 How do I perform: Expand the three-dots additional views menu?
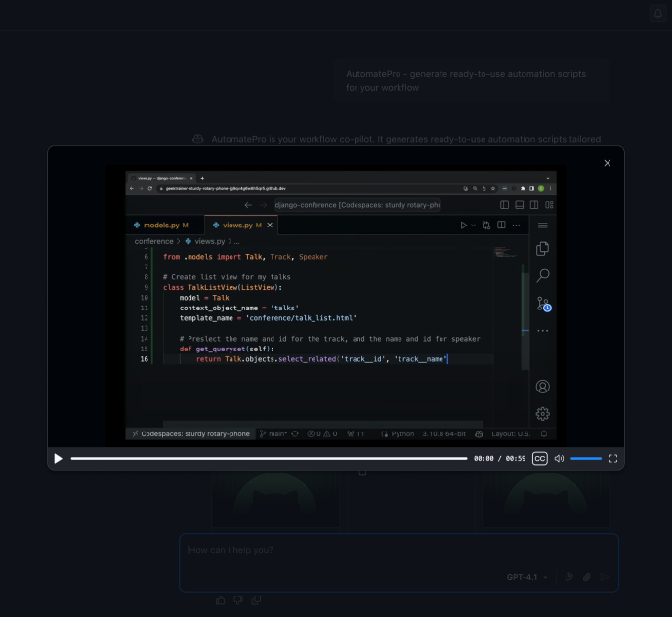tap(543, 331)
